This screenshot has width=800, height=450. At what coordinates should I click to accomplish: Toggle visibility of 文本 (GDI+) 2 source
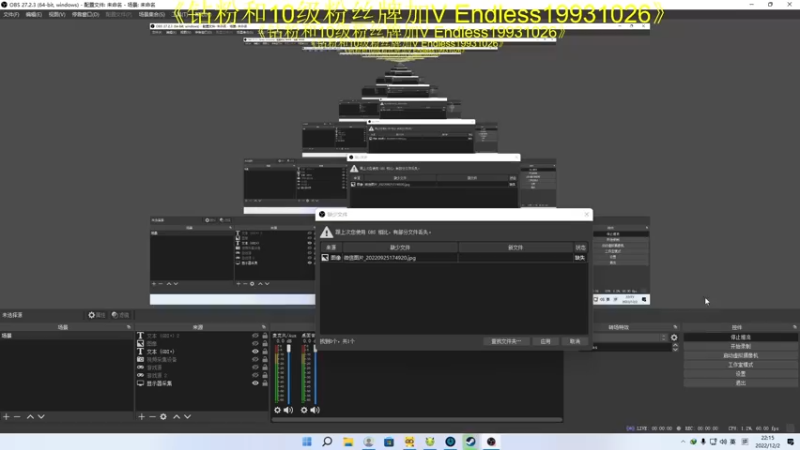[255, 336]
